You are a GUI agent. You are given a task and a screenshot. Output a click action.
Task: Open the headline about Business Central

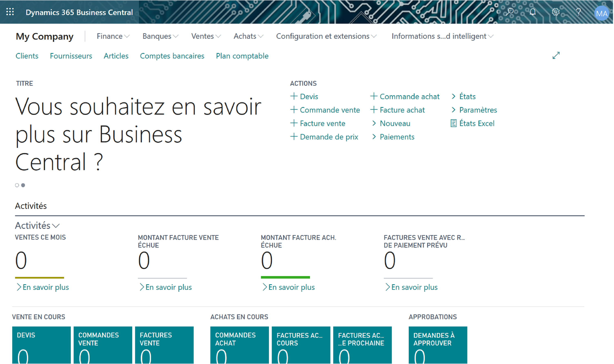(x=138, y=134)
